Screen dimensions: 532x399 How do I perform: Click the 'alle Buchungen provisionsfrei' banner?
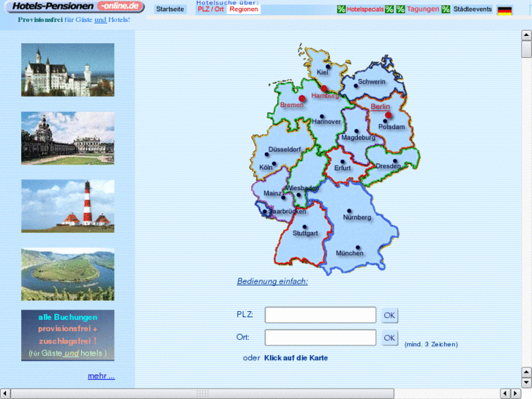tap(68, 335)
